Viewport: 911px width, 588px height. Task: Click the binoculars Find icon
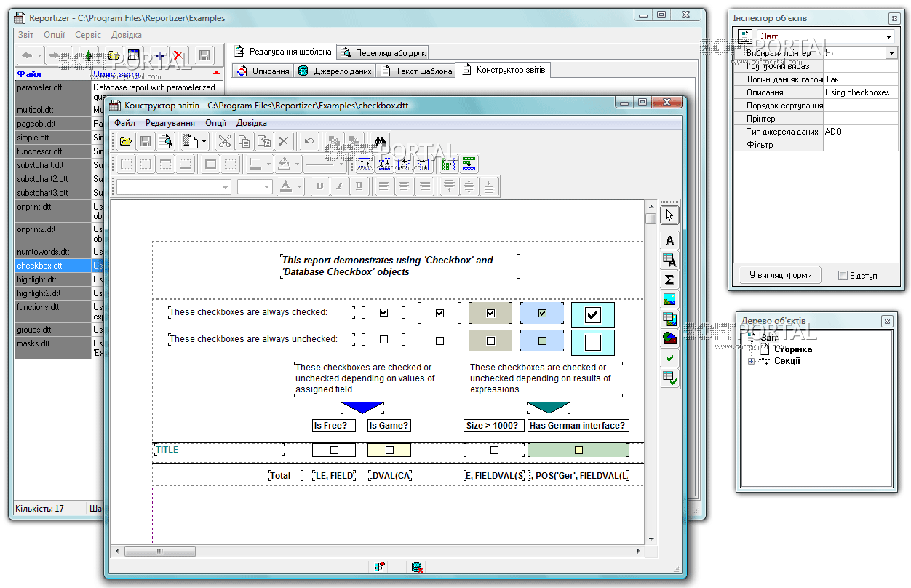tap(379, 141)
